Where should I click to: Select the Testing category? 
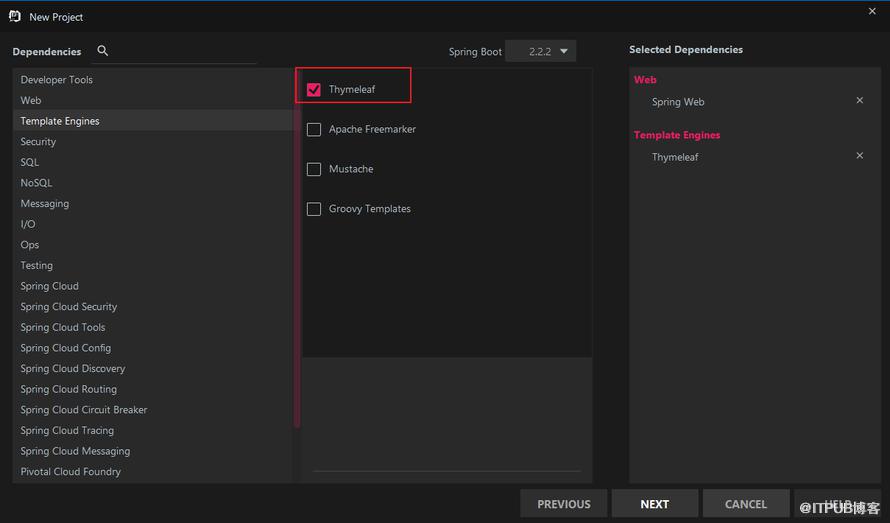click(153, 265)
